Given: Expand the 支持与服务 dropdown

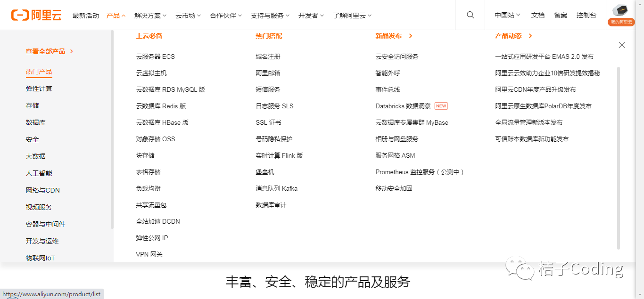Looking at the screenshot, I should pyautogui.click(x=270, y=15).
